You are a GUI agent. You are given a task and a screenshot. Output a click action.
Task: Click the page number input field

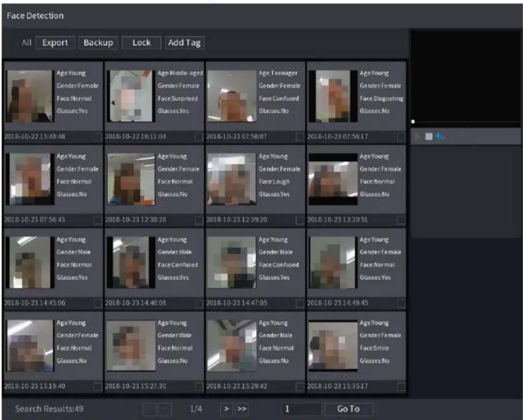click(x=302, y=408)
